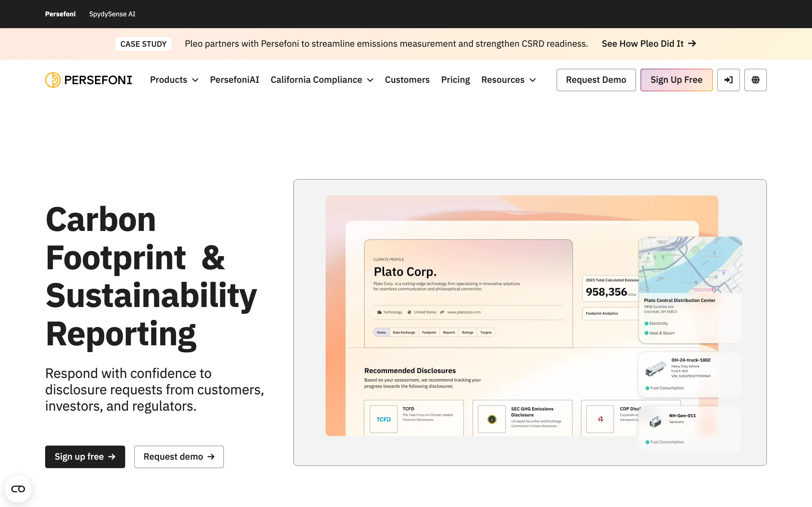Expand the Products dropdown menu

point(174,80)
